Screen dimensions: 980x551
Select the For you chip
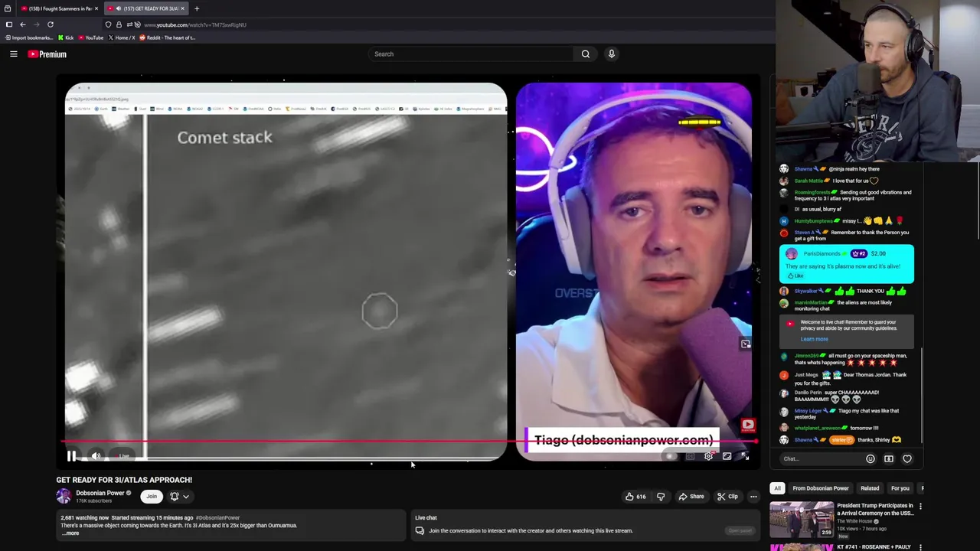pyautogui.click(x=900, y=488)
